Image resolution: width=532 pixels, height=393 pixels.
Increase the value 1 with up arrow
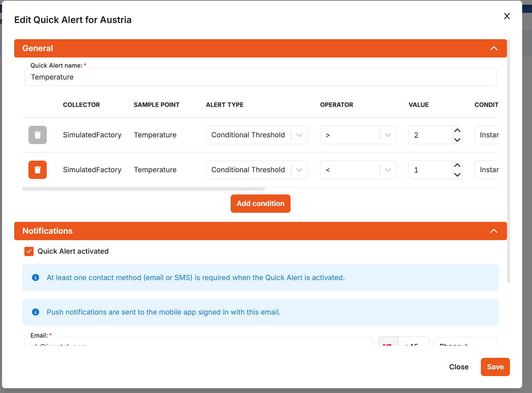click(x=457, y=165)
